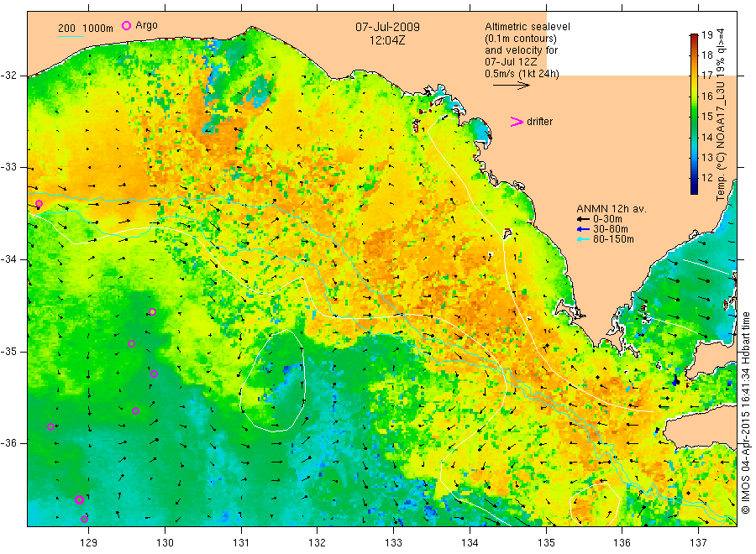
Task: Click the dark red 19°C end of color bar
Action: click(694, 37)
